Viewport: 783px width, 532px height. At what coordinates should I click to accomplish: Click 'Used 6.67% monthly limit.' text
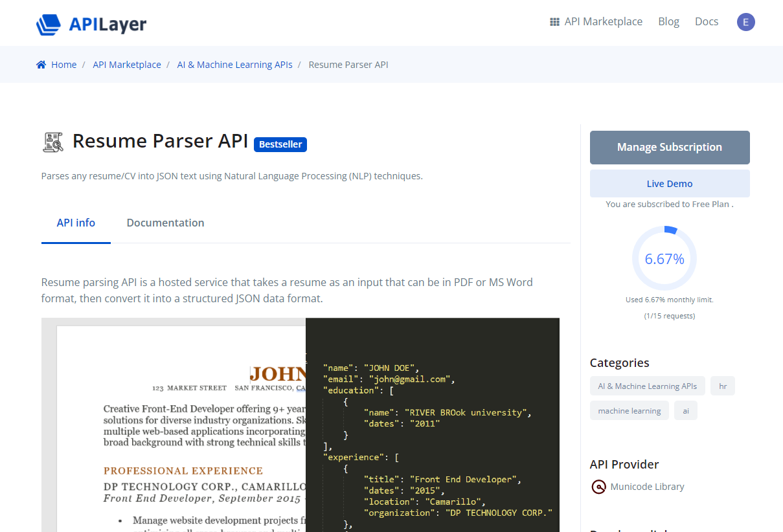[x=670, y=300]
